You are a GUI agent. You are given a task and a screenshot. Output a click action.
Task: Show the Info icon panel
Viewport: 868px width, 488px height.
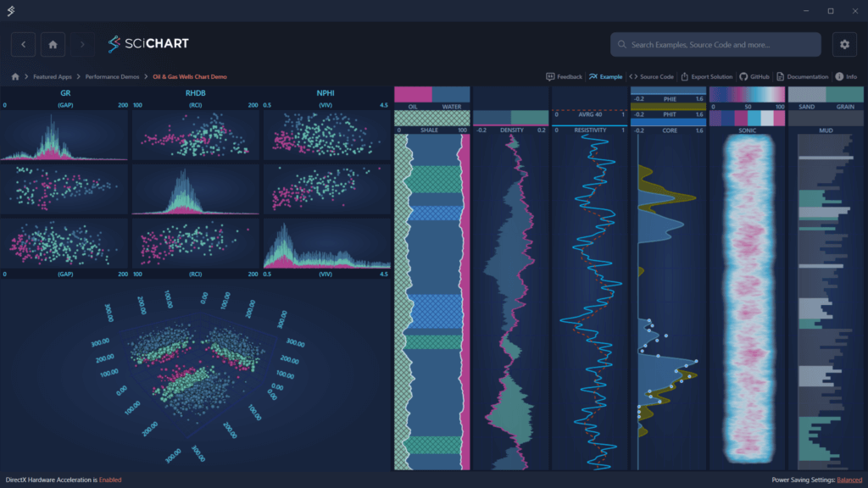coord(839,76)
